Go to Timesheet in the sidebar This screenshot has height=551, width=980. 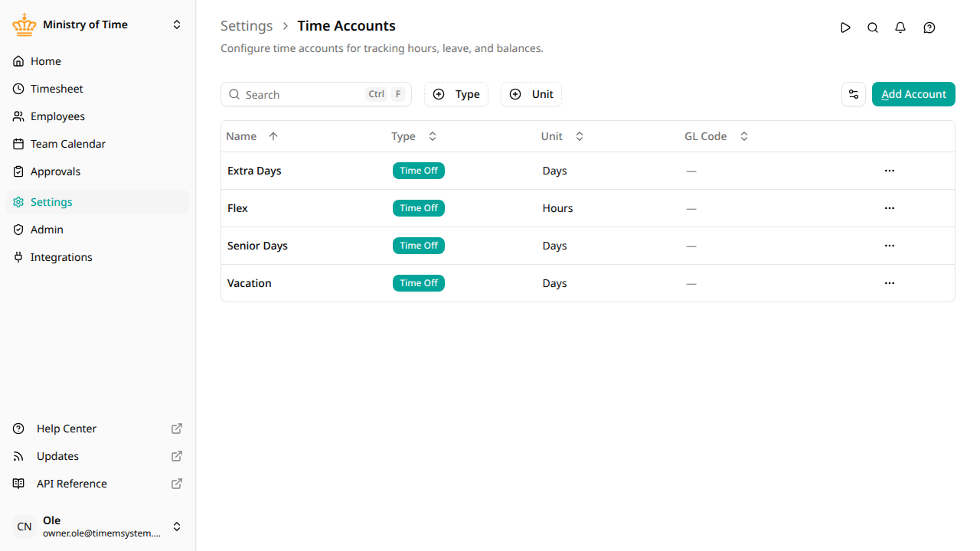pyautogui.click(x=97, y=89)
